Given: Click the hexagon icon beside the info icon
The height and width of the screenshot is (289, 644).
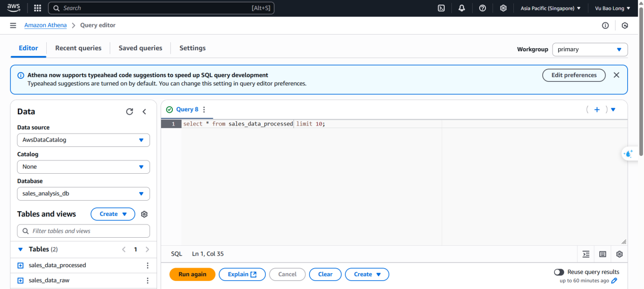Looking at the screenshot, I should coord(625,25).
